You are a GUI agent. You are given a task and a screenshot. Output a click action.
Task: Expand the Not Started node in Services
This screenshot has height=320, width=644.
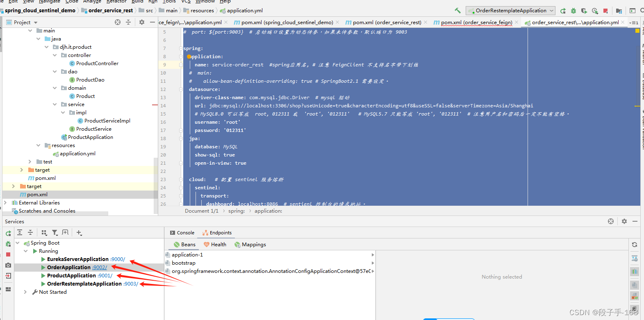pos(25,292)
